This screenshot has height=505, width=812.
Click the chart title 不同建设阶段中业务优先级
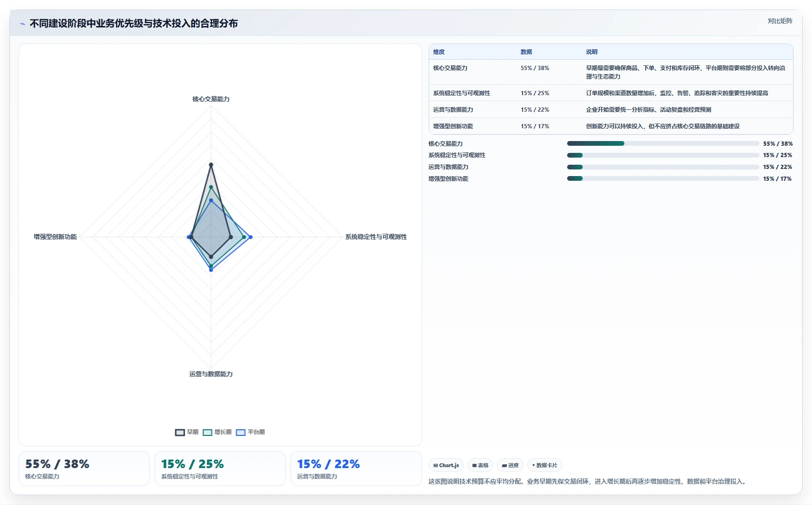tap(134, 24)
